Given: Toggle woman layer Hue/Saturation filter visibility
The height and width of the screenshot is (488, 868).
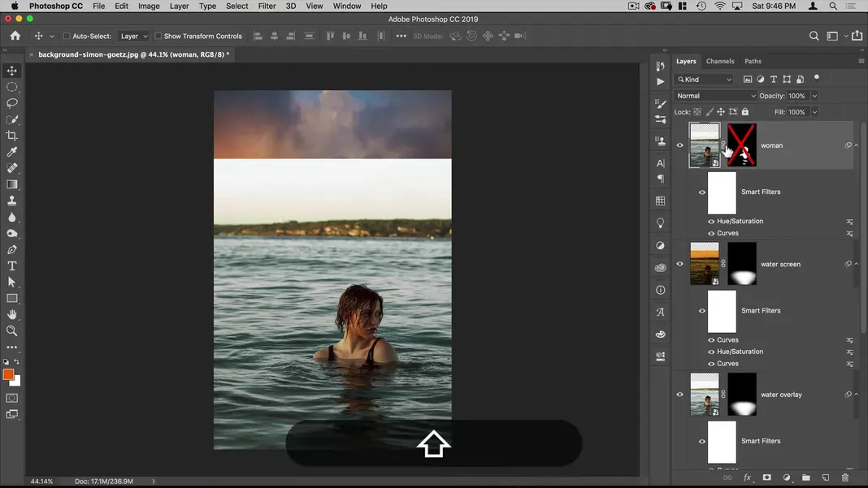Looking at the screenshot, I should (711, 222).
